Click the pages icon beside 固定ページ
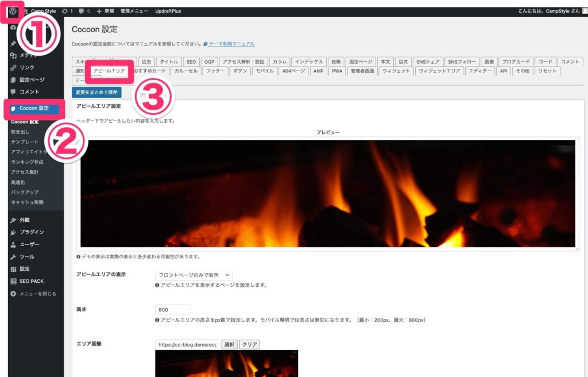Screen dimensions: 588x377 [14, 80]
